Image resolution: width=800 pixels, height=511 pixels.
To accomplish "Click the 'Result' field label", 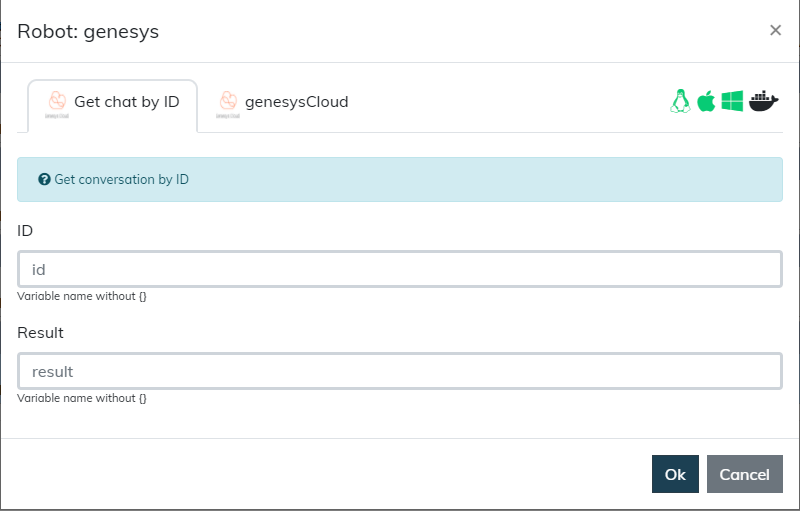I will [x=40, y=333].
